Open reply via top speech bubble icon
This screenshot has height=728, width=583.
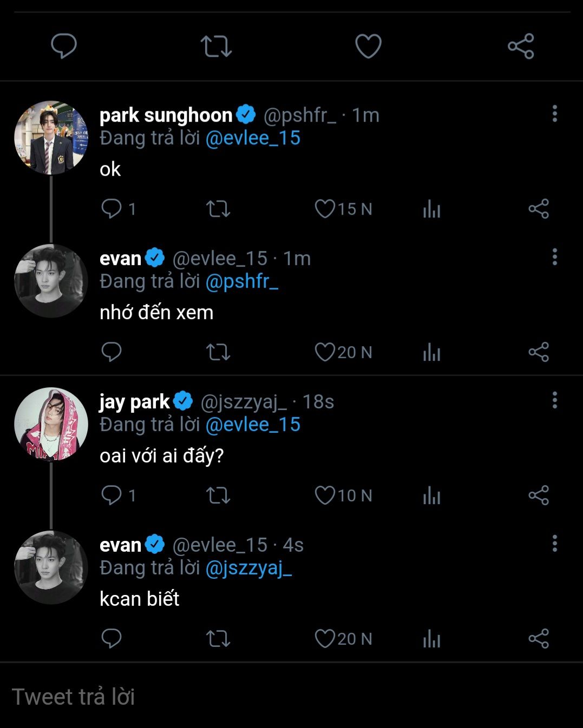click(64, 46)
